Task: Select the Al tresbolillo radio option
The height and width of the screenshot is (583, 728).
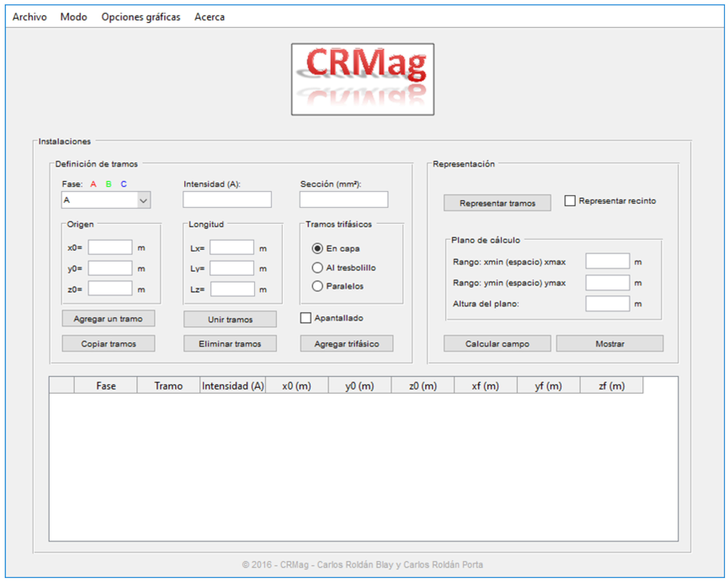Action: [x=317, y=267]
